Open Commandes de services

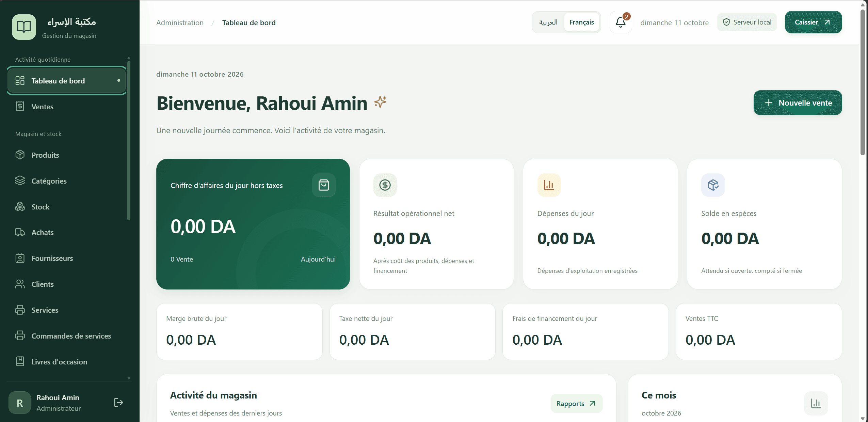67,336
